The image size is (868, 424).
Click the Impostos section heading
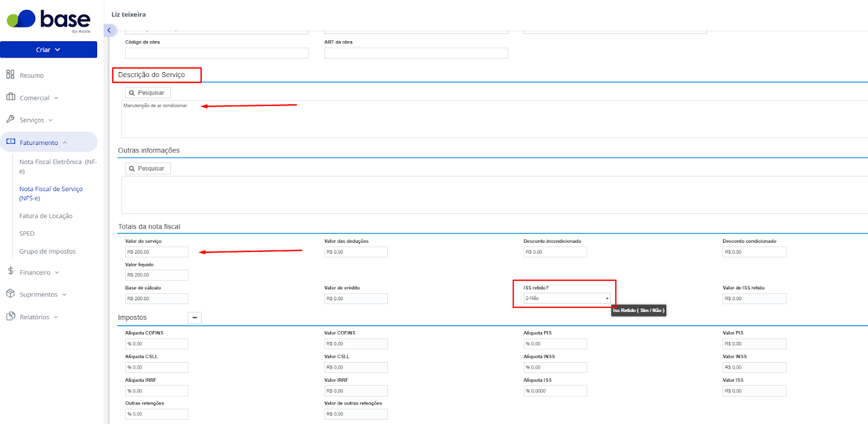132,318
